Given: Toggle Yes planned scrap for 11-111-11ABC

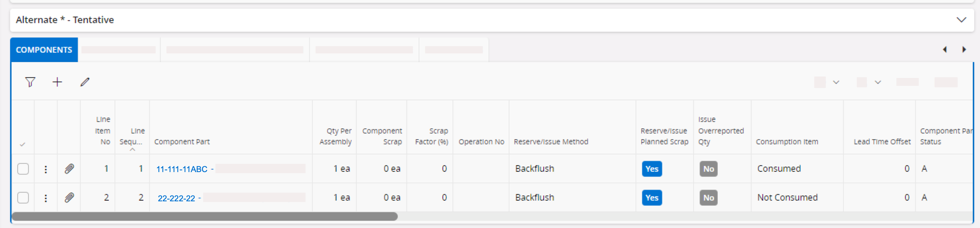Looking at the screenshot, I should pos(652,168).
